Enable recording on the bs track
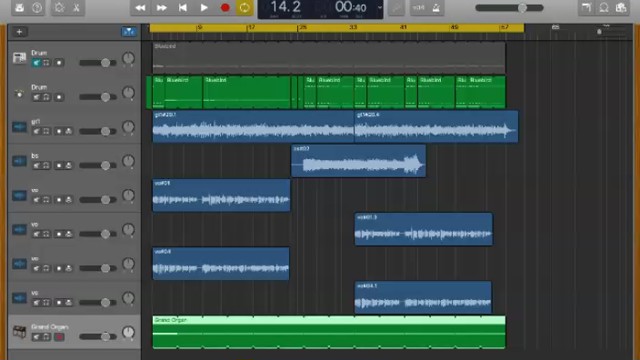 (59, 165)
